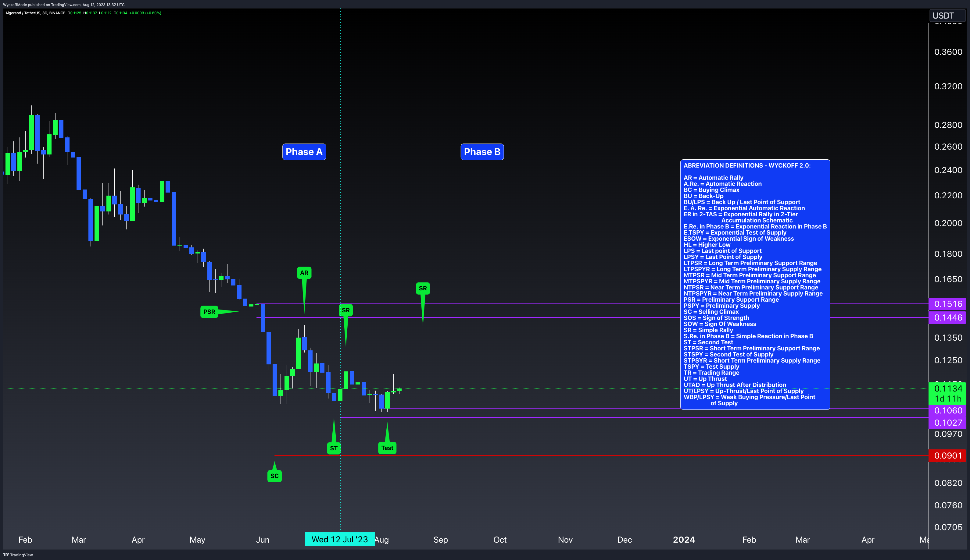Click the red 0.0901 price label
Screen dimensions: 970x560
948,456
